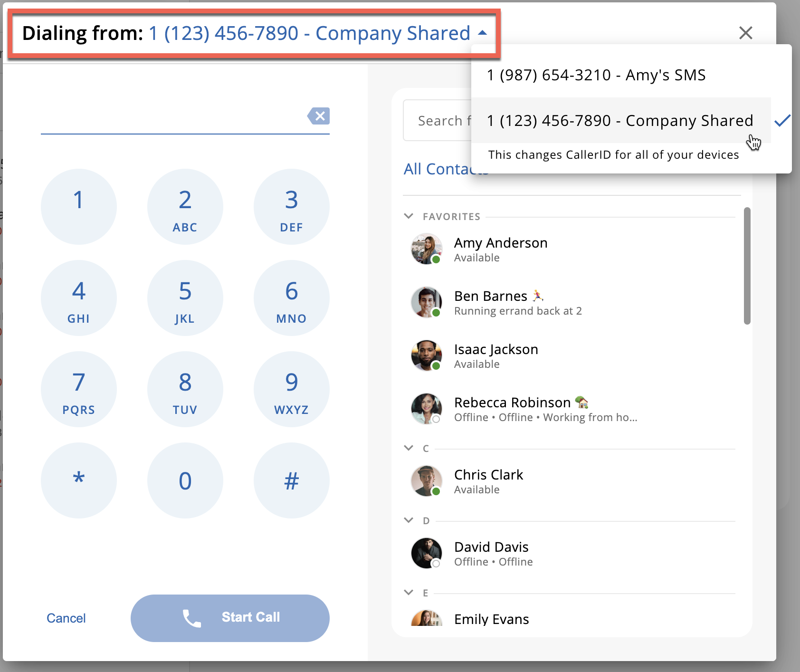Select the Amy's SMS number option
The image size is (800, 672).
tap(596, 75)
